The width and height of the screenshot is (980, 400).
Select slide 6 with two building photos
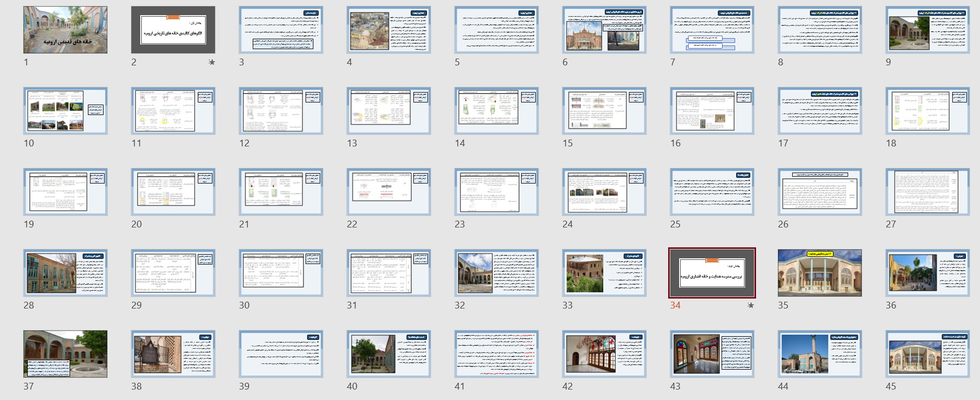point(604,30)
